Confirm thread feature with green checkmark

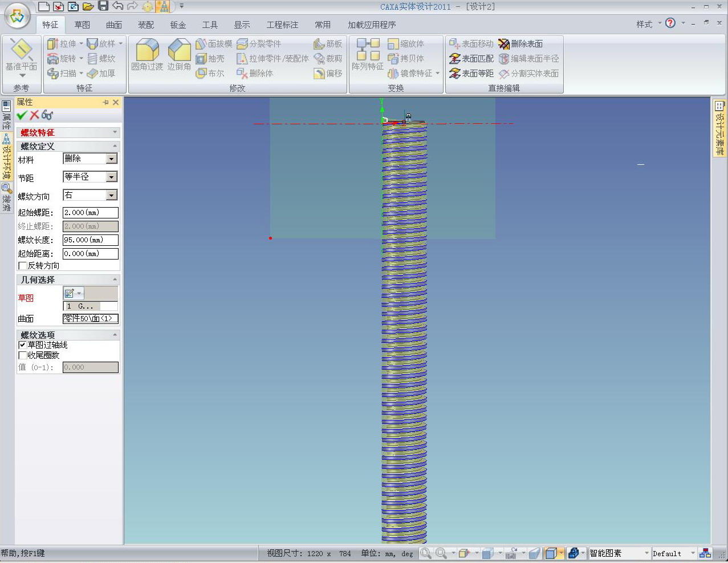coord(22,115)
